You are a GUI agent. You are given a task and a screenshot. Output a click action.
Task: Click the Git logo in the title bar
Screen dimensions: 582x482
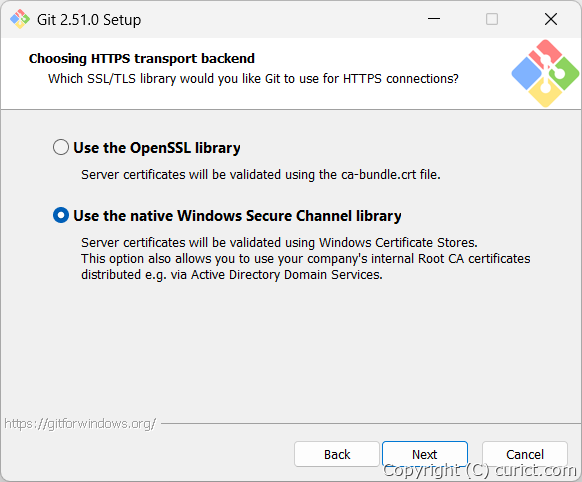point(20,19)
